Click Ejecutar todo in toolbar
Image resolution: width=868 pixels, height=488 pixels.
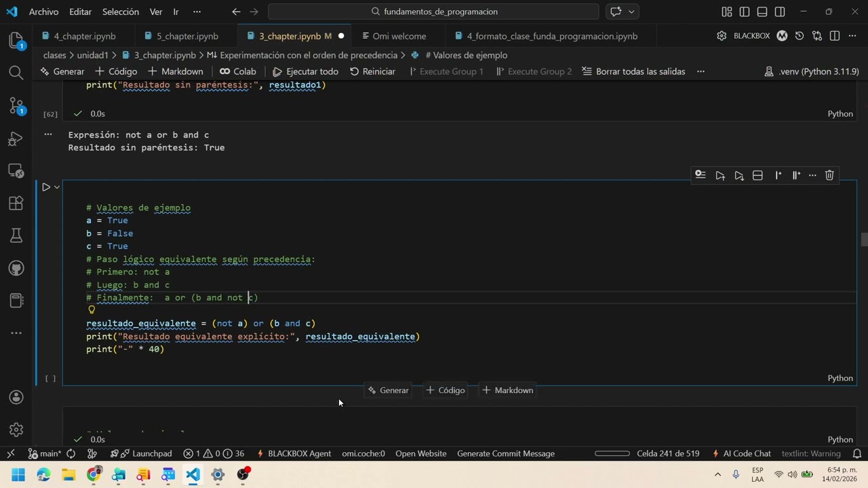305,71
